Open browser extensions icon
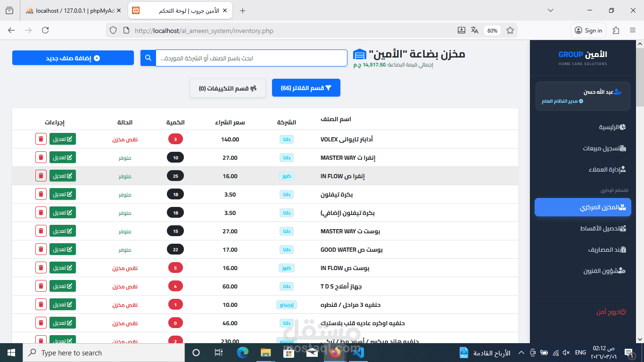Image resolution: width=644 pixels, height=362 pixels. tap(616, 30)
